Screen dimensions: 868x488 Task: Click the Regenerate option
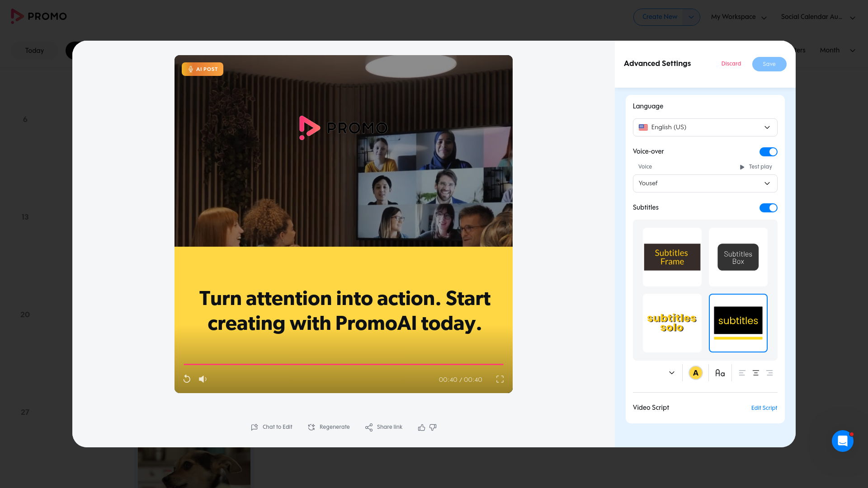(329, 427)
